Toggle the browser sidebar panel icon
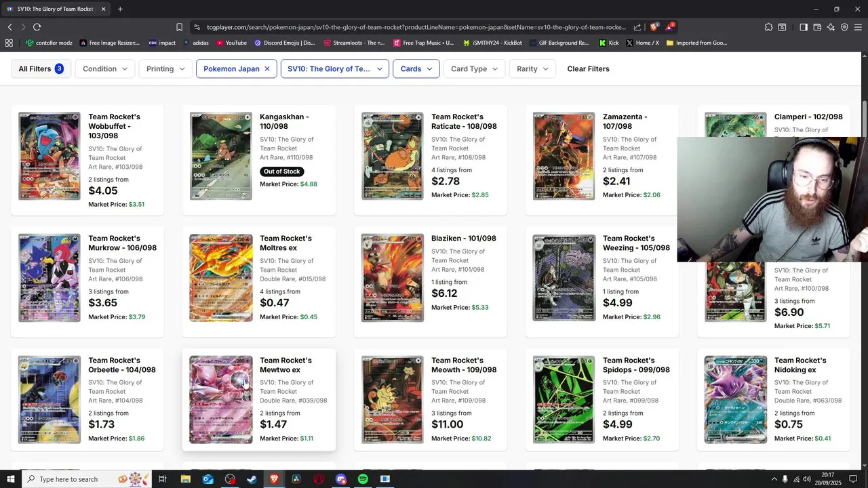The image size is (868, 488). pos(804,27)
